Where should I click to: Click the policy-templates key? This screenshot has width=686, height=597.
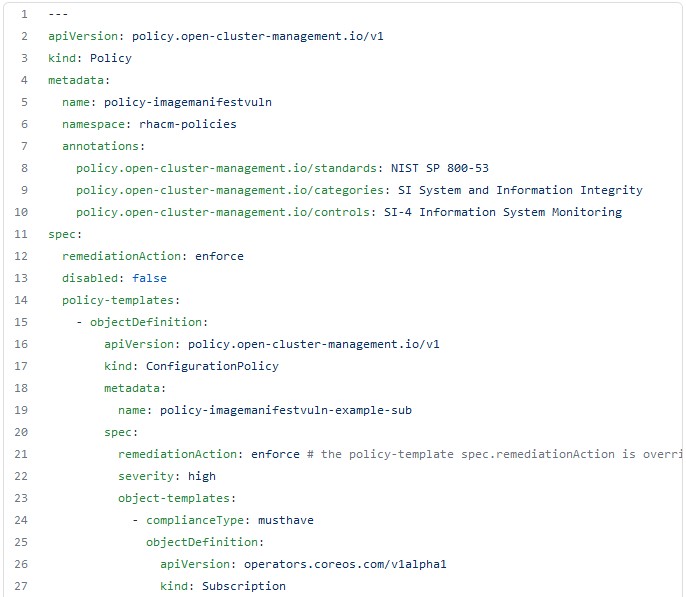point(118,300)
